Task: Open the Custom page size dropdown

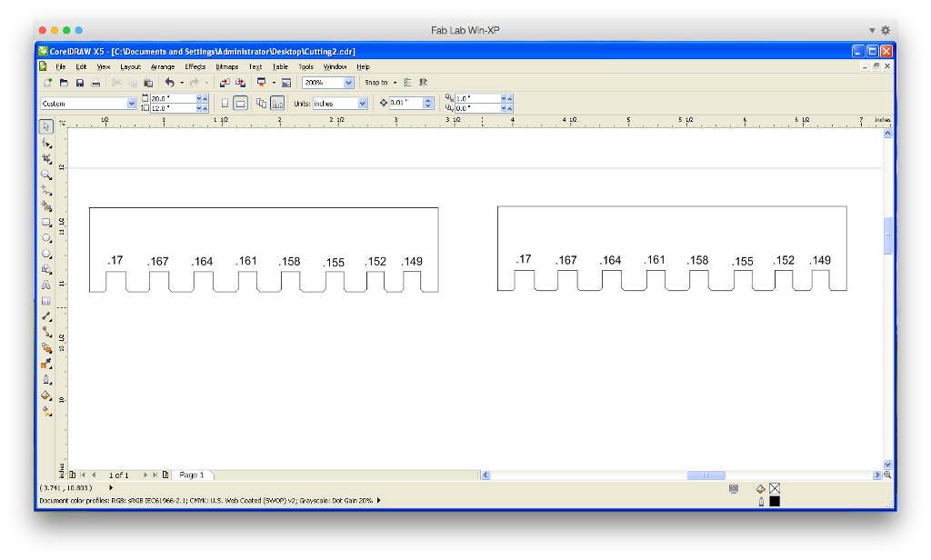Action: click(x=132, y=104)
